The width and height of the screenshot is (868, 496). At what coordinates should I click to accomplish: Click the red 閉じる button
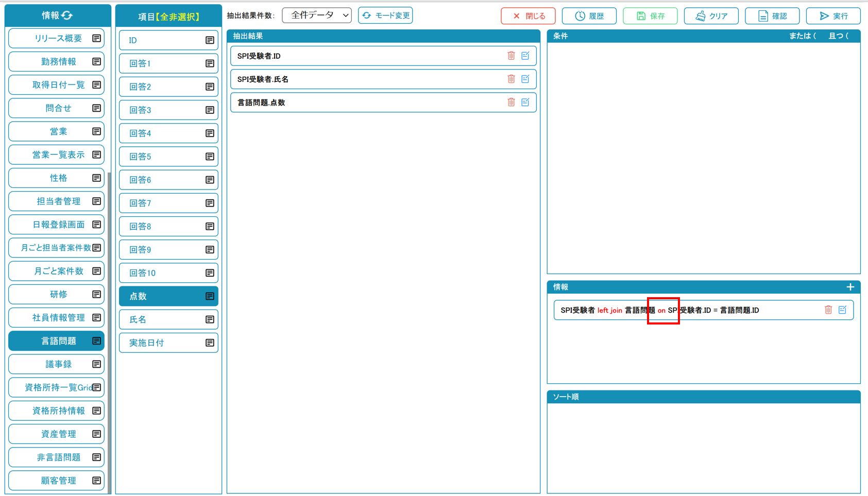(x=528, y=16)
